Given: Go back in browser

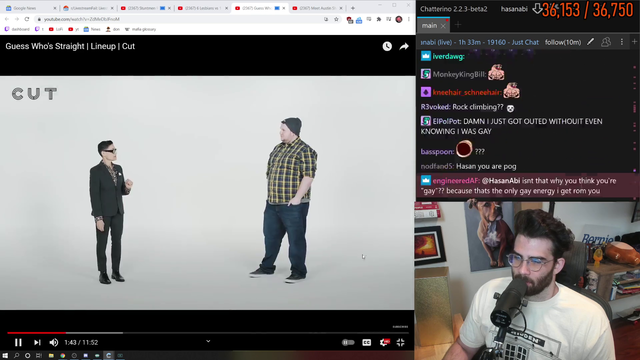Looking at the screenshot, I should click(7, 19).
